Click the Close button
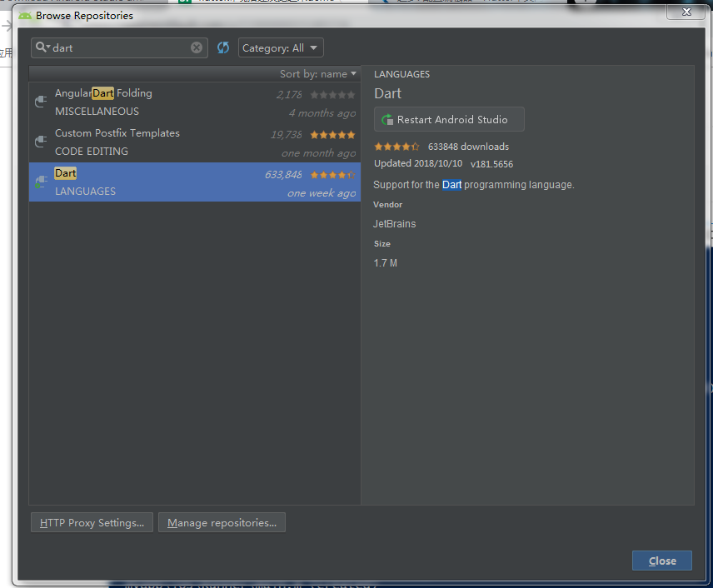This screenshot has height=588, width=713. pyautogui.click(x=662, y=561)
